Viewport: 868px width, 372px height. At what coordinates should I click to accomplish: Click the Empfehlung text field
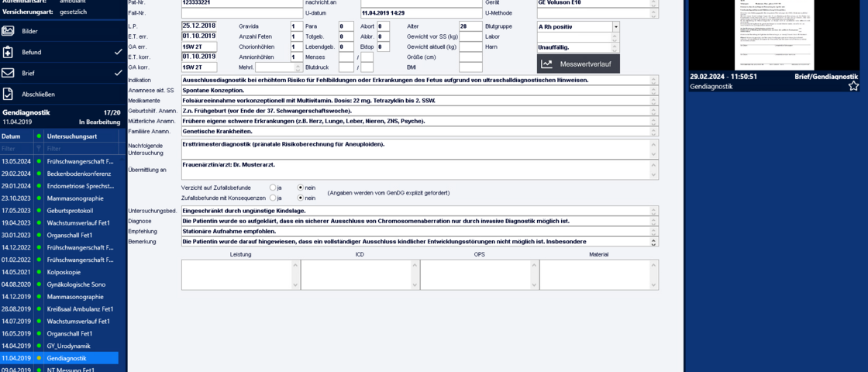point(419,232)
